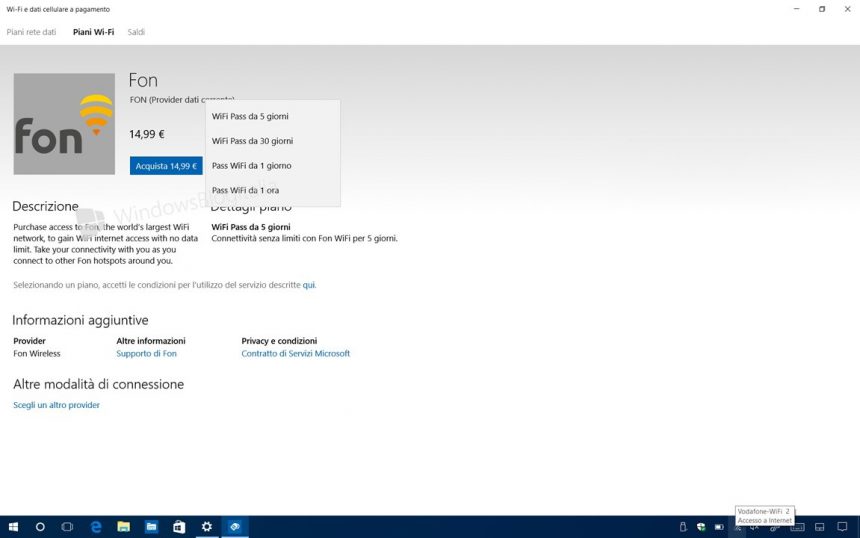This screenshot has height=538, width=860.
Task: Click the Fon title heading
Action: pyautogui.click(x=143, y=80)
